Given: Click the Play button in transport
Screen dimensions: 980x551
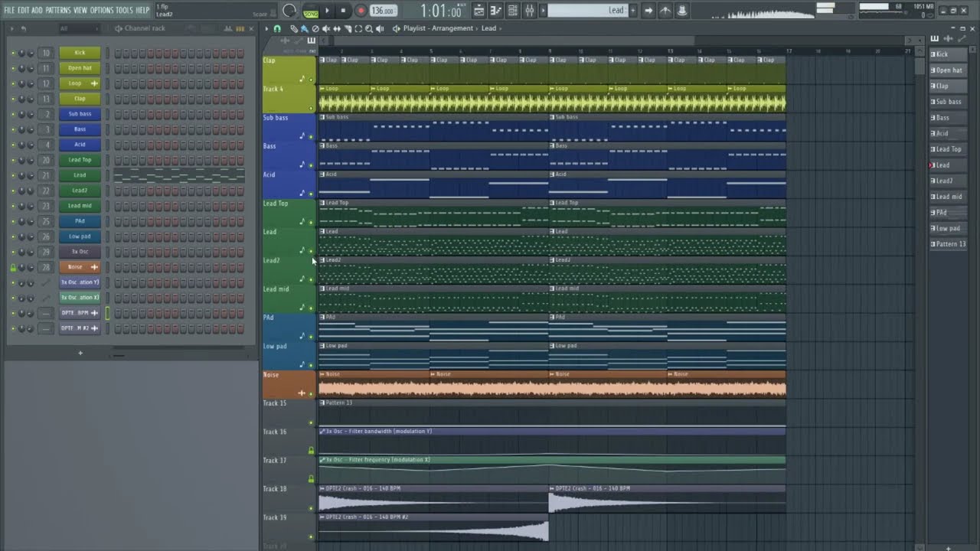Looking at the screenshot, I should [327, 11].
